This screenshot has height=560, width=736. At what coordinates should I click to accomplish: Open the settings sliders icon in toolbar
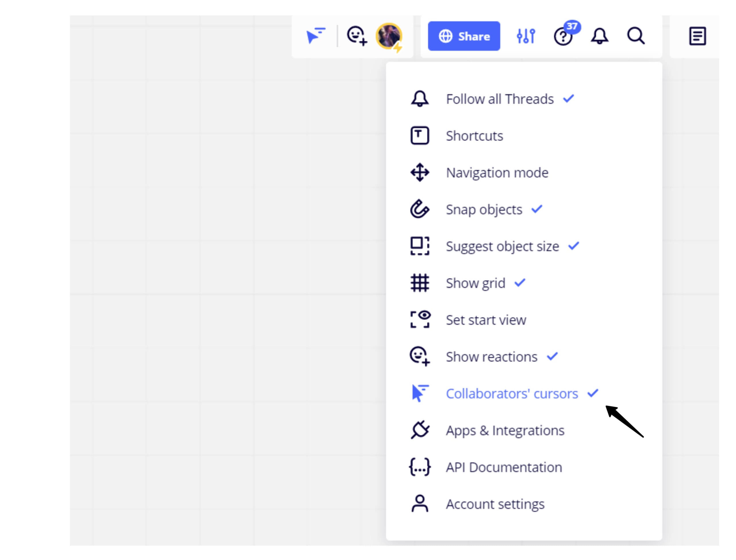[526, 36]
